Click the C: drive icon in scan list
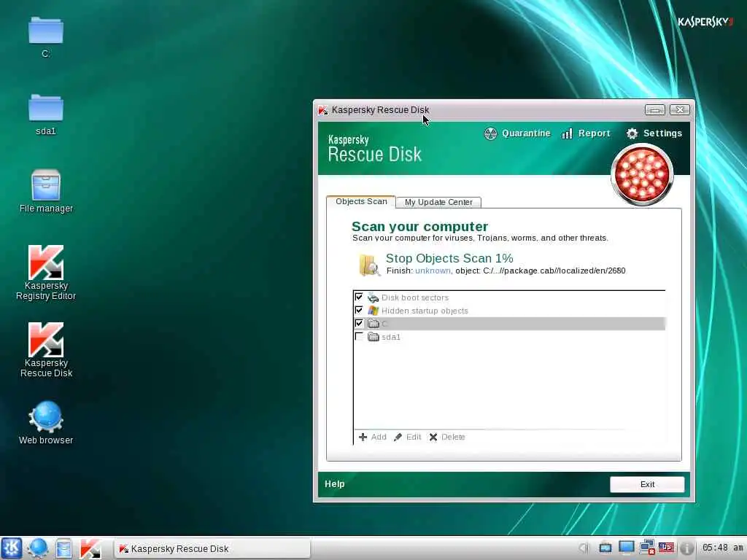The image size is (747, 560). click(373, 324)
